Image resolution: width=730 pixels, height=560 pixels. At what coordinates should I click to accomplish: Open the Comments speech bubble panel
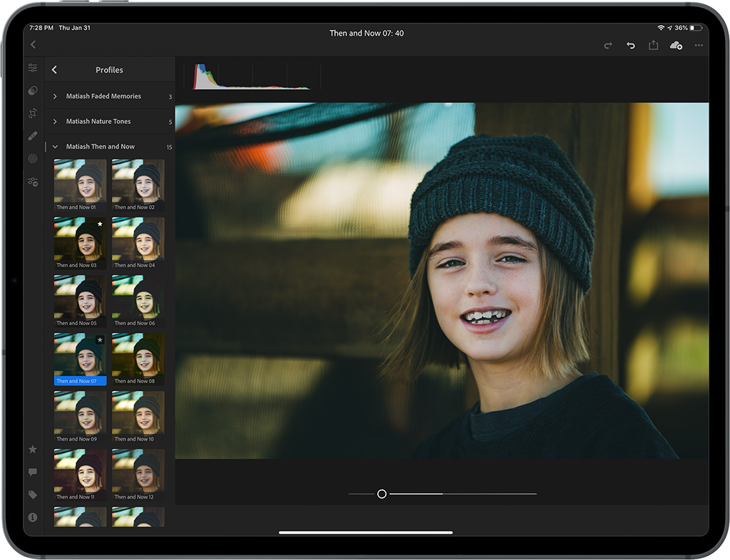[33, 472]
